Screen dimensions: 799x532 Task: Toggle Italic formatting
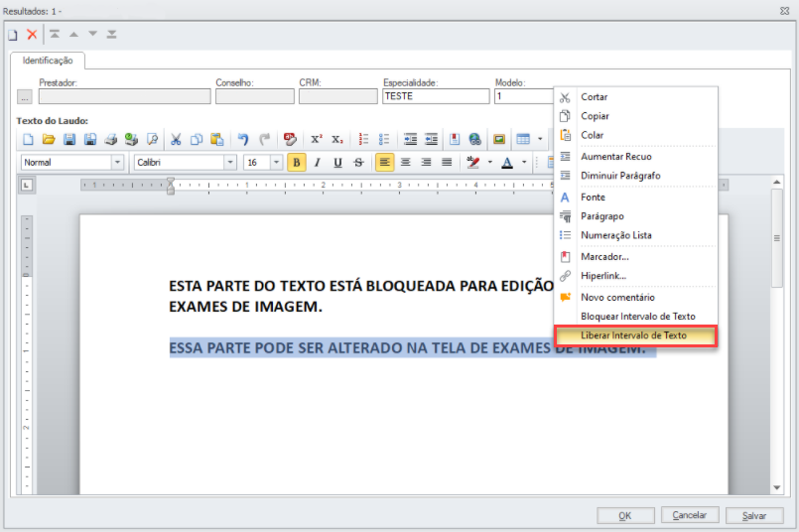tap(317, 163)
